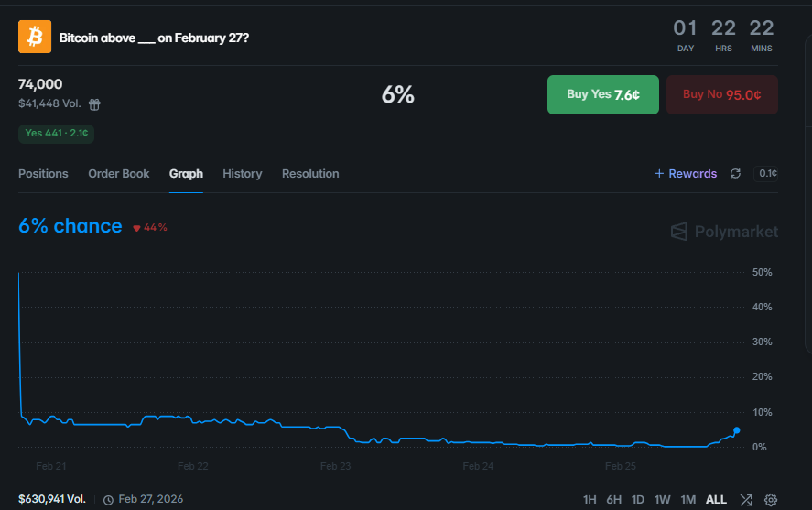Screen dimensions: 812x510
Task: Set chart range to 1W
Action: pos(663,500)
